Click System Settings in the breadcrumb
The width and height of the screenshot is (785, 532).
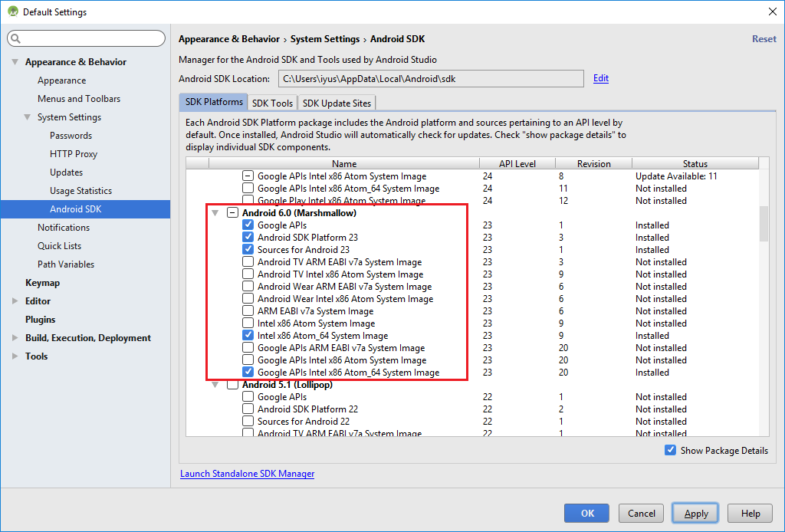(325, 39)
